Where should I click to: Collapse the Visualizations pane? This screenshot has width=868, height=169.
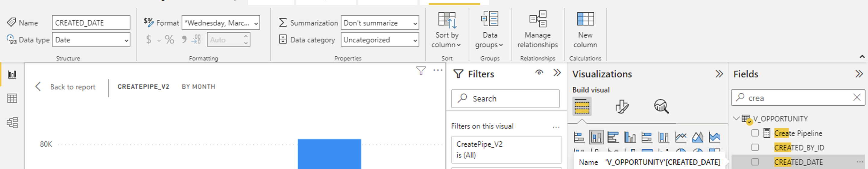(719, 74)
